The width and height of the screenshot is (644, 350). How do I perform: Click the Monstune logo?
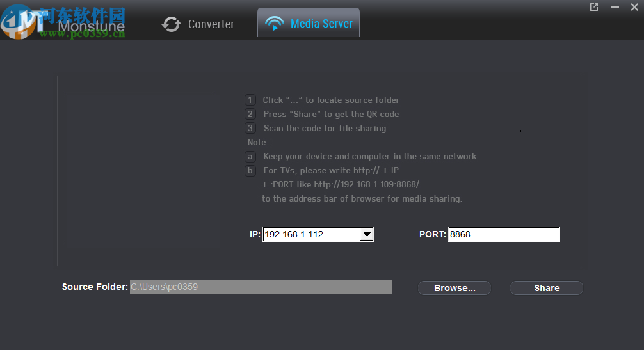[63, 22]
